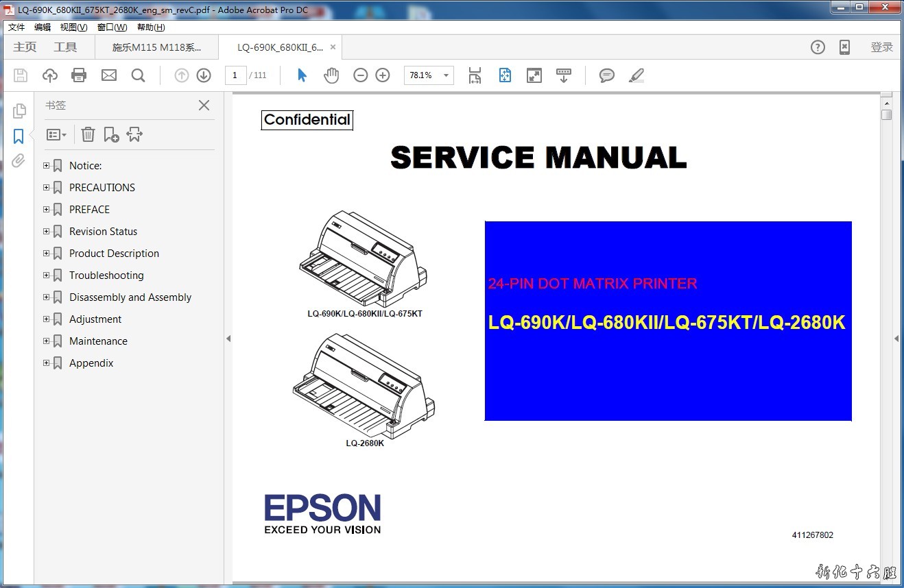Open the zoom level dropdown
This screenshot has width=904, height=588.
point(446,75)
